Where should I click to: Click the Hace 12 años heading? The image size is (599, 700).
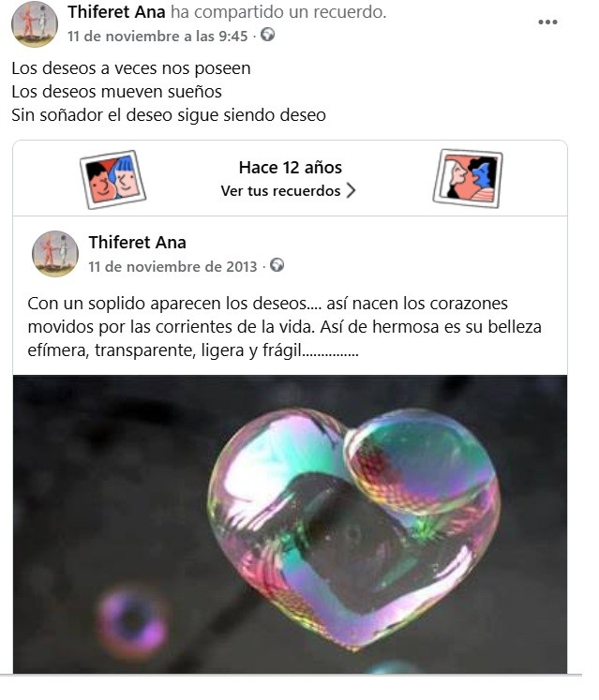[x=291, y=168]
